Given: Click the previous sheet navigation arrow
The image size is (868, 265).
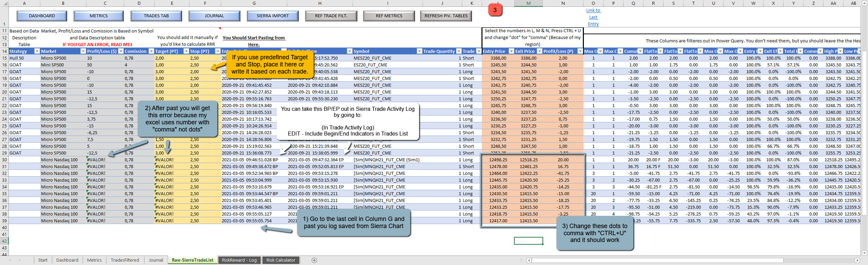Looking at the screenshot, I should tap(10, 260).
